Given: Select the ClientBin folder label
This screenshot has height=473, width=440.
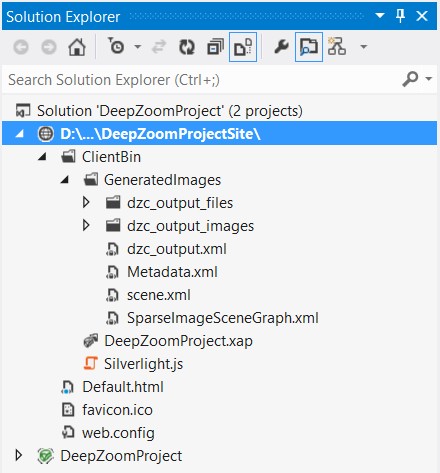Looking at the screenshot, I should pos(111,157).
